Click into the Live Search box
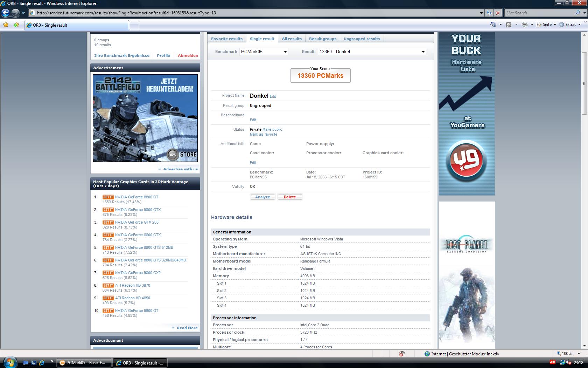 [x=539, y=13]
